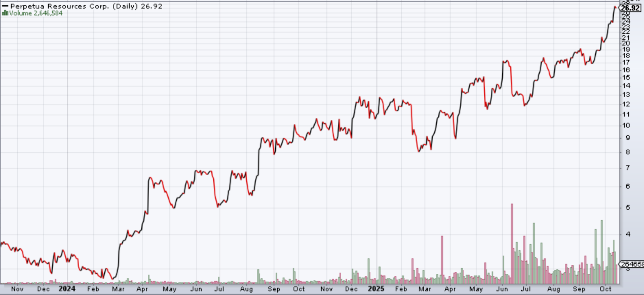Click the 4 label on price axis
Screen dimensions: 644x295
(x=627, y=234)
